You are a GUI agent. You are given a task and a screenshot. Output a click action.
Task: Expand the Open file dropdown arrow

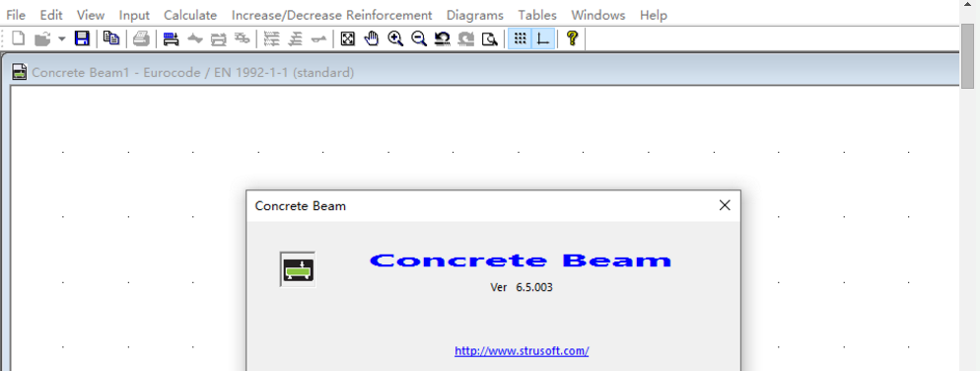coord(61,38)
